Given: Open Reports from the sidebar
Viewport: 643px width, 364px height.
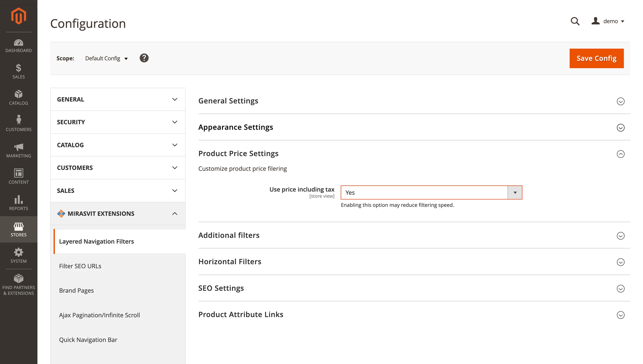Looking at the screenshot, I should [x=19, y=203].
